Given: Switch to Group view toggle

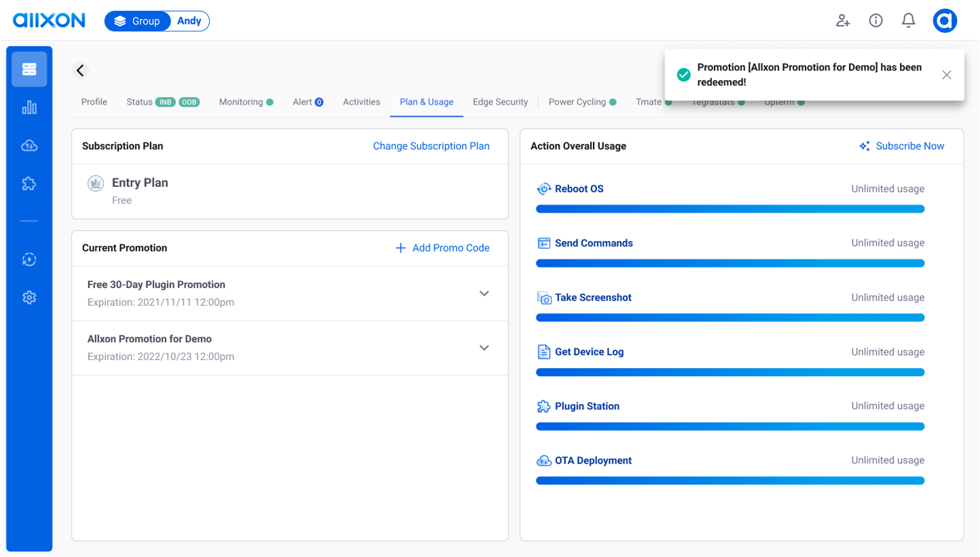Looking at the screenshot, I should pos(137,21).
